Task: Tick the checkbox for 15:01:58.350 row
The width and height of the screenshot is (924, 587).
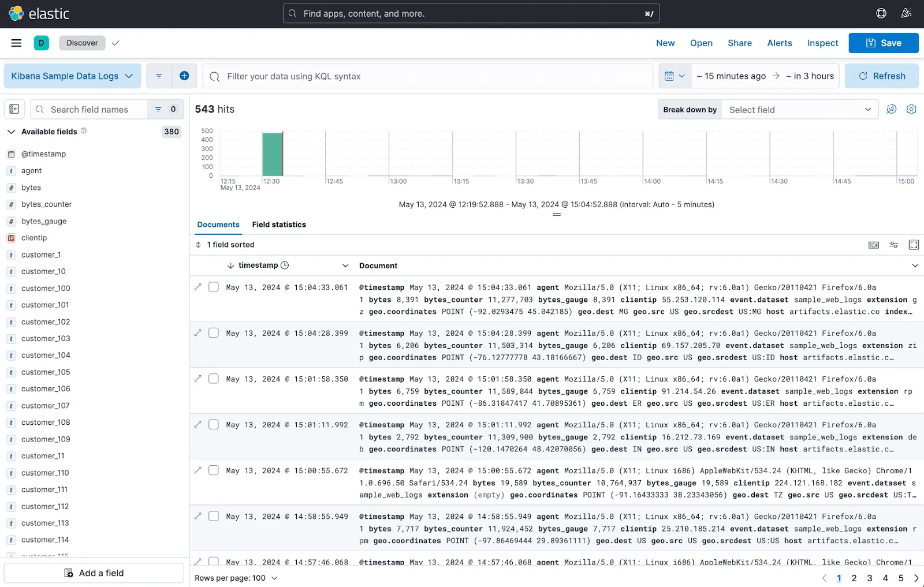Action: click(x=214, y=379)
